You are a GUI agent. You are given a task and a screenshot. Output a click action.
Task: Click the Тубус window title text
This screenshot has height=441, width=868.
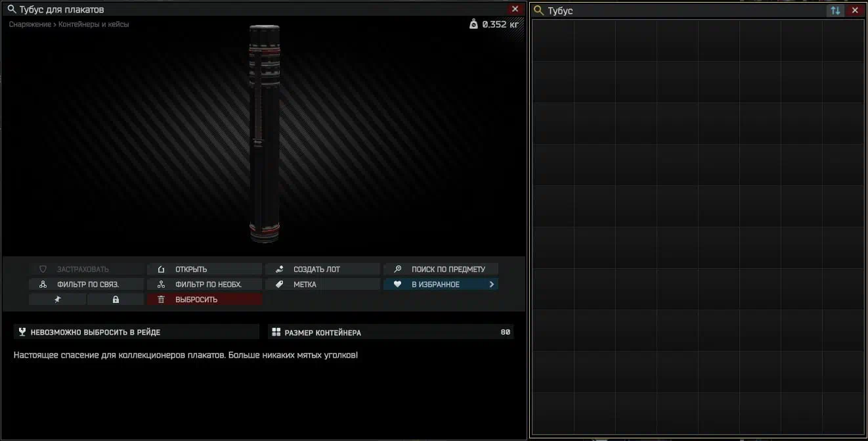[x=560, y=11]
